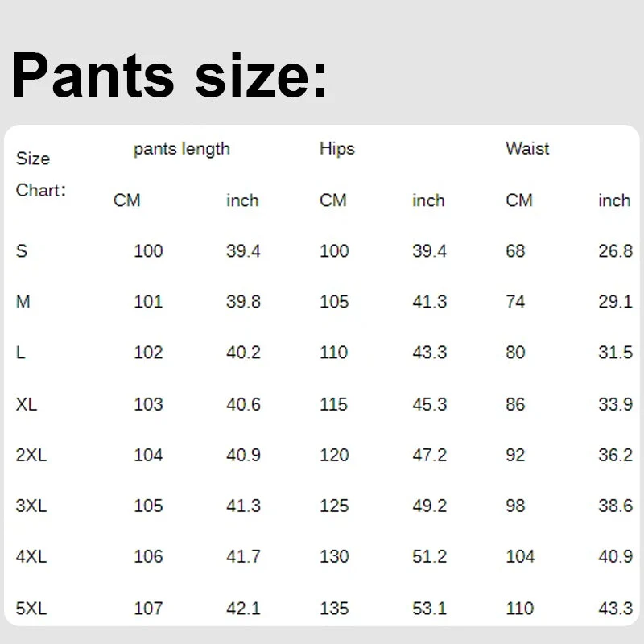644x644 pixels.
Task: Click the 43.3 inch waist value for 5XL
Action: [x=615, y=609]
